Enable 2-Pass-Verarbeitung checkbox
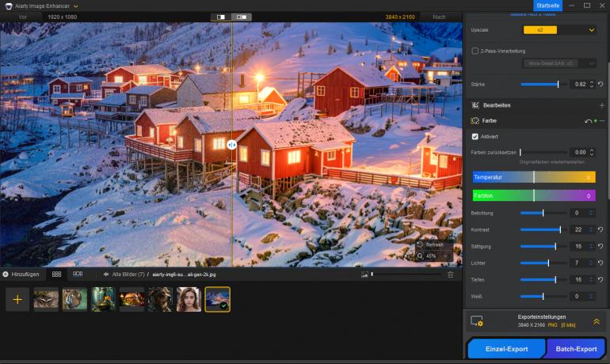 pyautogui.click(x=475, y=51)
